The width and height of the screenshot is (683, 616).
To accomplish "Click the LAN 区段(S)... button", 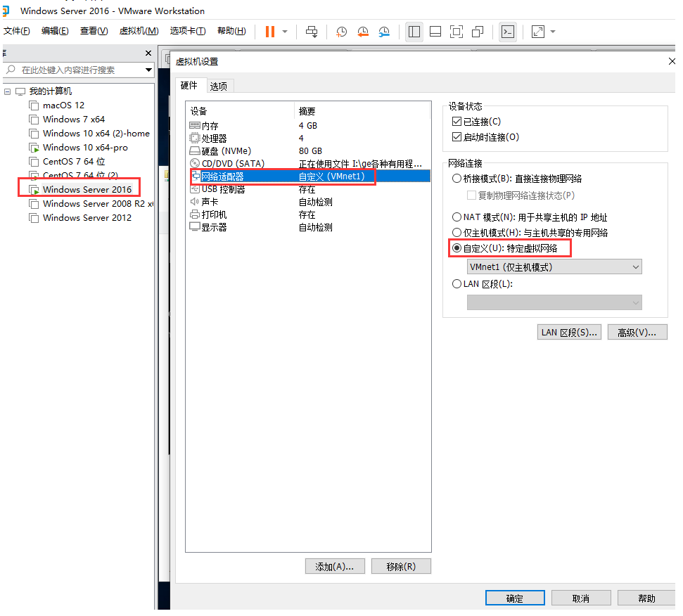I will click(x=569, y=332).
